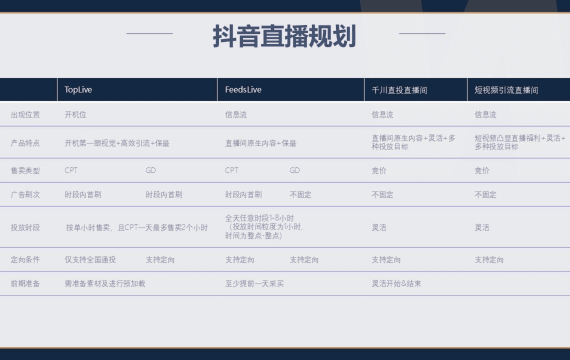Screen dimensions: 570x360
Task: Select the text 灵活开始&结束
Action: pyautogui.click(x=396, y=284)
